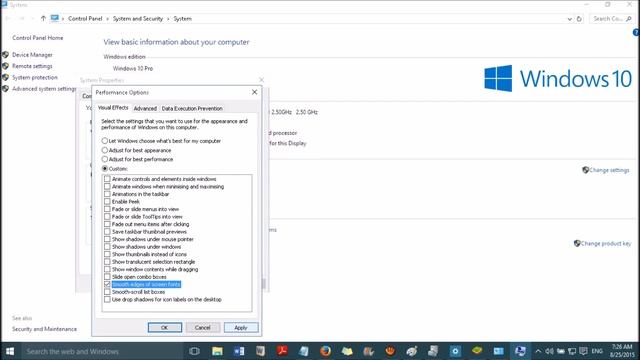Click Control Panel in the breadcrumb path

click(85, 19)
